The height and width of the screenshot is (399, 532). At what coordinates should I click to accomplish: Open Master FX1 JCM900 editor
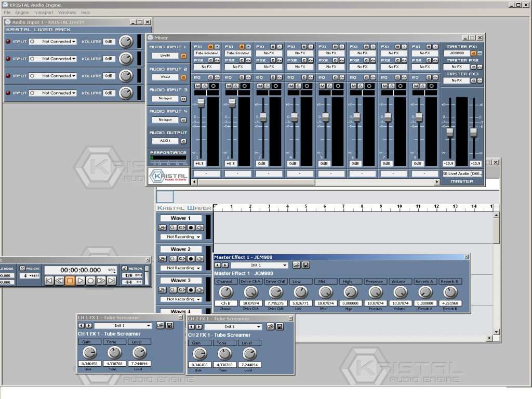point(473,54)
